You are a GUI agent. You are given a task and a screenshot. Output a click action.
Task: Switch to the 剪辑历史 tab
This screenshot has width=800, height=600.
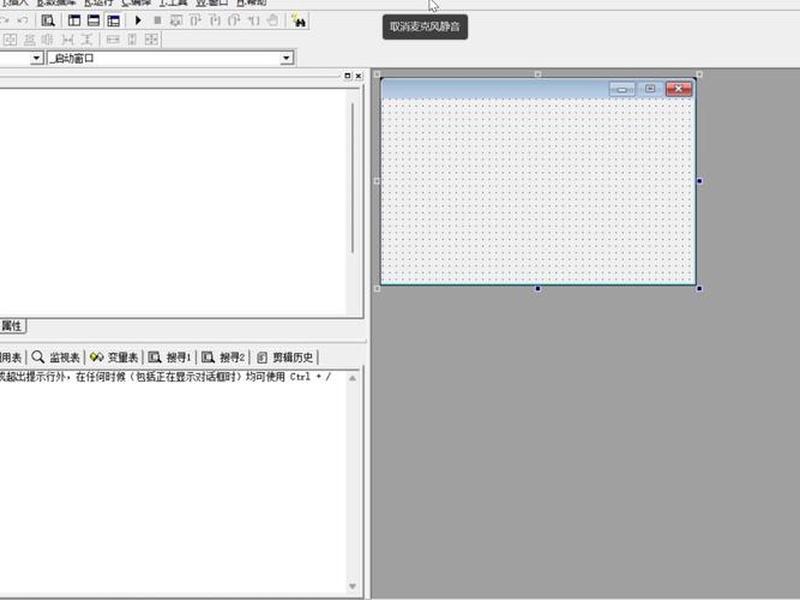tap(285, 357)
